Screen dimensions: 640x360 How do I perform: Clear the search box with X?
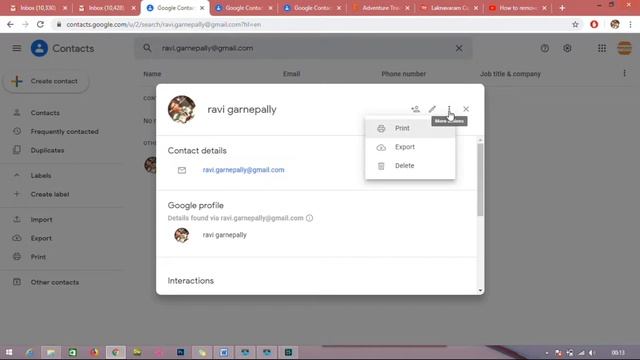pos(459,48)
